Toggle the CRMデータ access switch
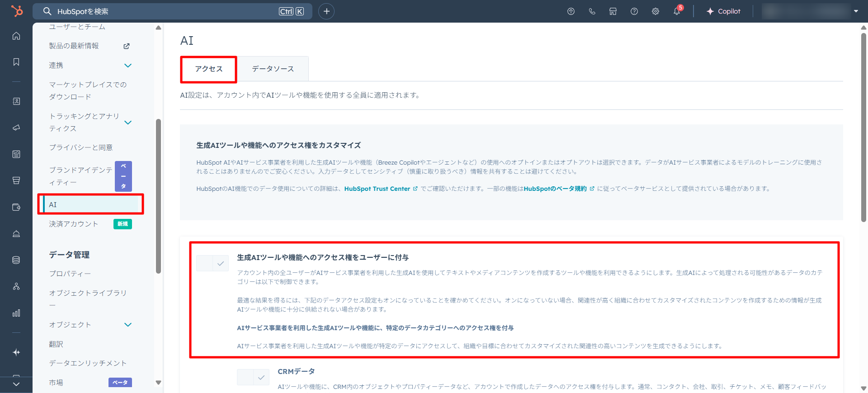 pos(253,377)
